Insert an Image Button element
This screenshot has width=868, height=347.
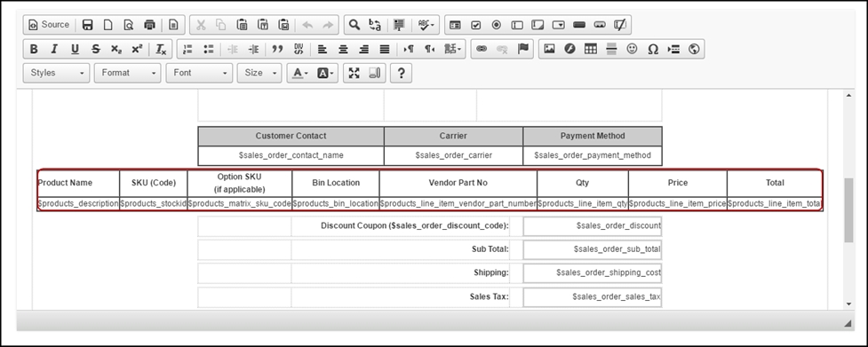point(600,25)
